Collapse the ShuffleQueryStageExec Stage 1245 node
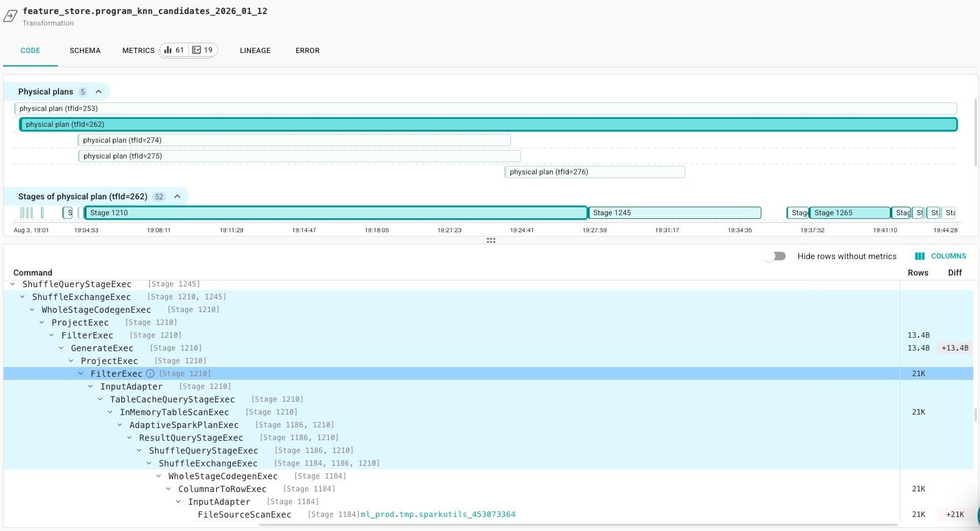The image size is (980, 531). pyautogui.click(x=13, y=284)
